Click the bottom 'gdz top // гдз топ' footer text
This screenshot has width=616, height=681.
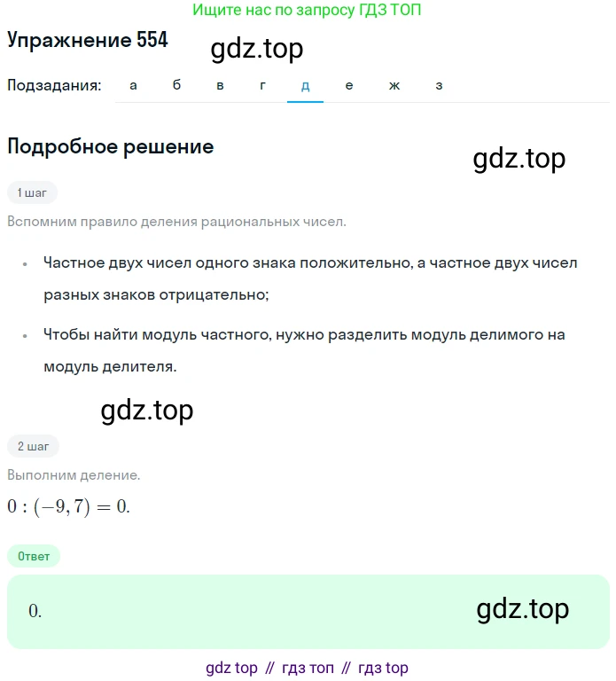[307, 668]
